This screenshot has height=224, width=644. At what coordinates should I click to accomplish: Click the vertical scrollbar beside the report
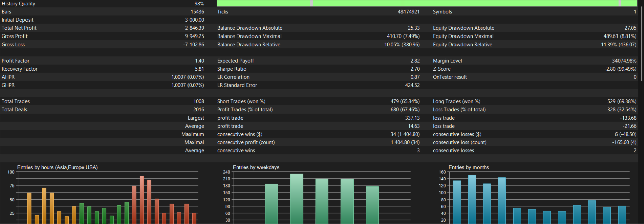point(642,44)
